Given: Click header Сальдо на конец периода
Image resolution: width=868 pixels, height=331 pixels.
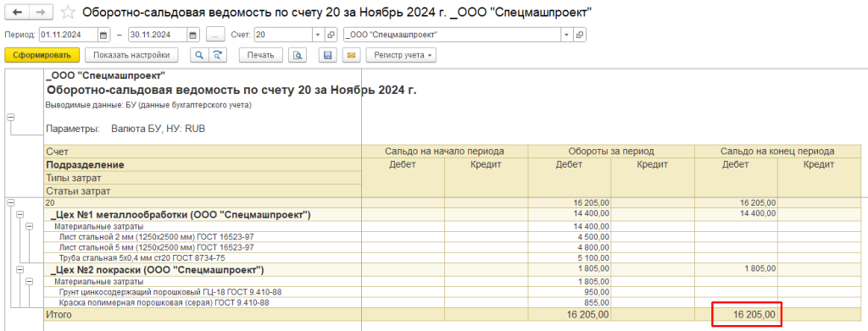Looking at the screenshot, I should tap(777, 151).
